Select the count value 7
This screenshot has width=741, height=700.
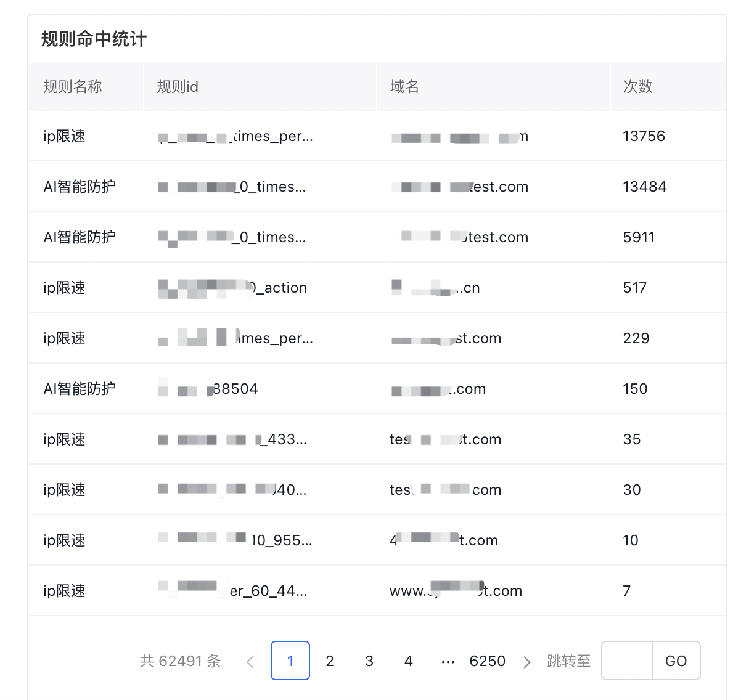[627, 591]
